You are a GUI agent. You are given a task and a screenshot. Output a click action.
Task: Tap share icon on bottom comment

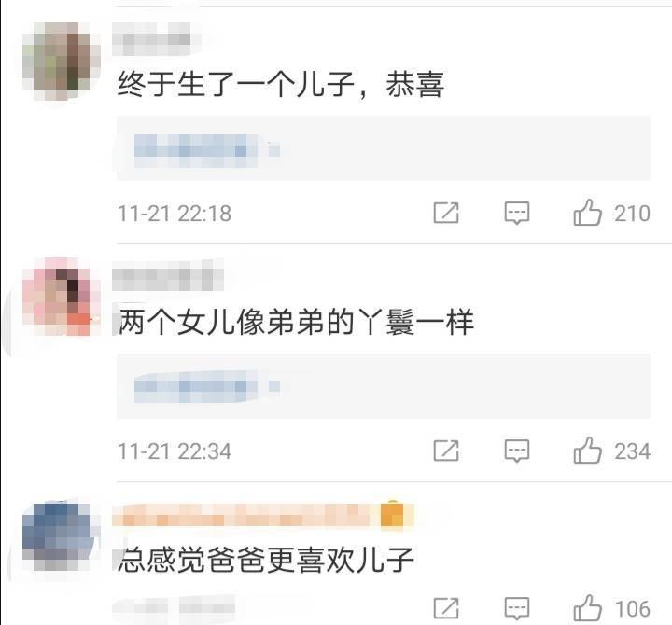tap(446, 608)
